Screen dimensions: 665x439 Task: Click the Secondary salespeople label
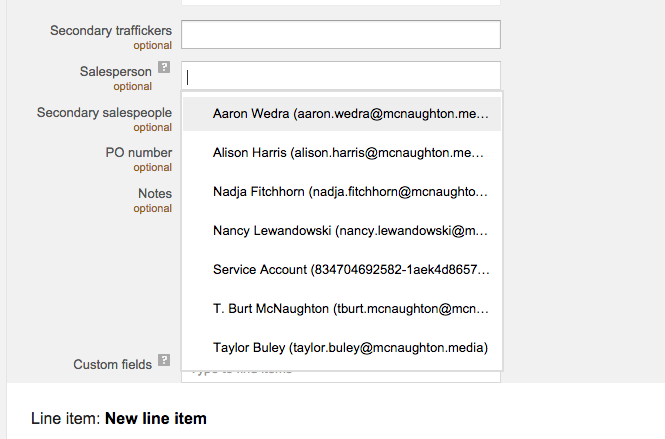[104, 113]
